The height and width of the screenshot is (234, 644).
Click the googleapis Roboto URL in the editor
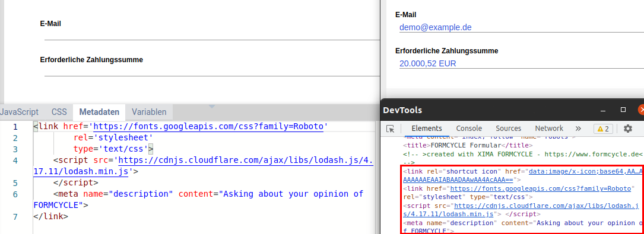(x=209, y=126)
